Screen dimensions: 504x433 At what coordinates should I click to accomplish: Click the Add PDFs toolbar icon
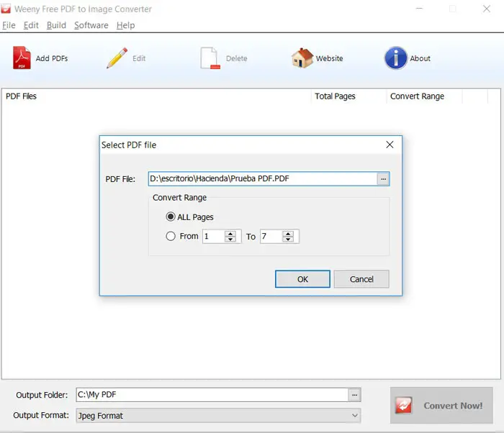pos(22,58)
